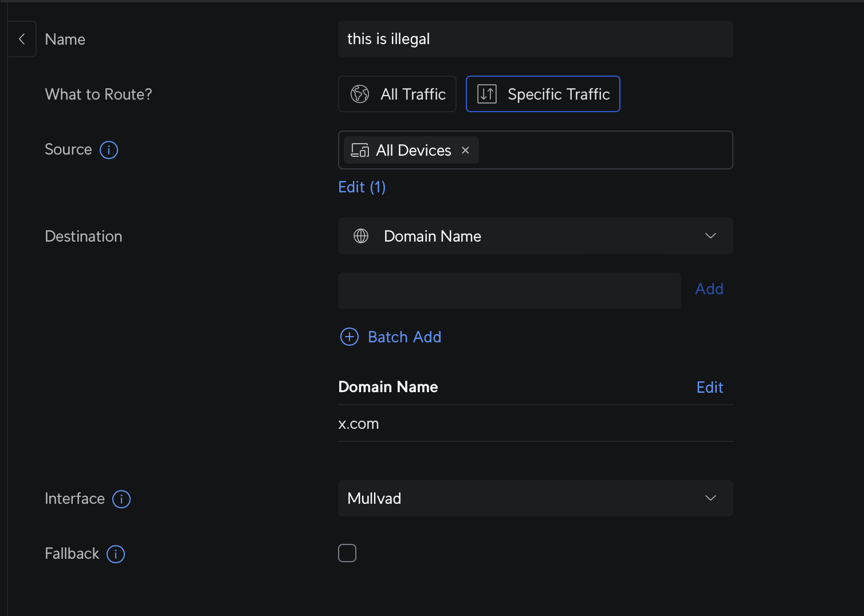Select All Traffic routing option
Image resolution: width=864 pixels, height=616 pixels.
pos(397,94)
